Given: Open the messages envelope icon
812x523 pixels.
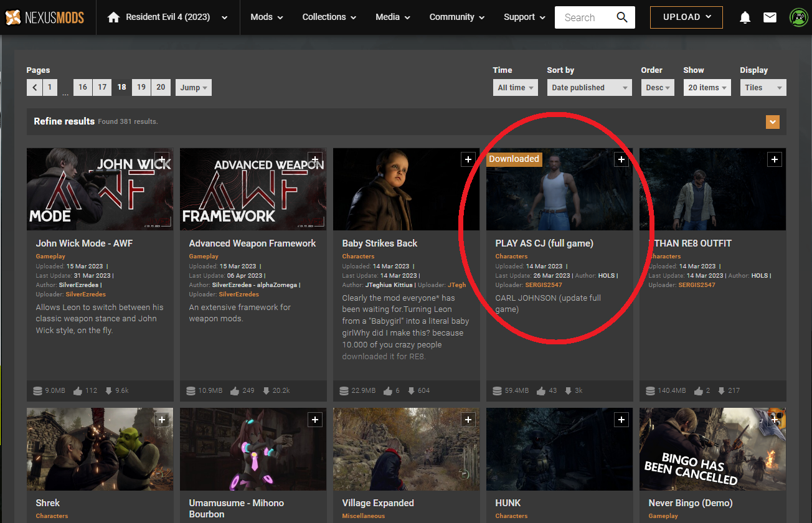Looking at the screenshot, I should pos(770,17).
